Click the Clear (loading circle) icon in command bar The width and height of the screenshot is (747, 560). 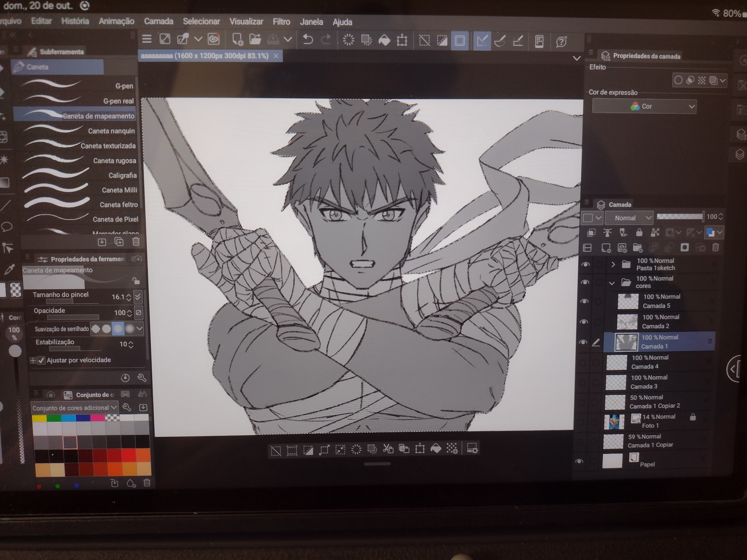[x=348, y=40]
